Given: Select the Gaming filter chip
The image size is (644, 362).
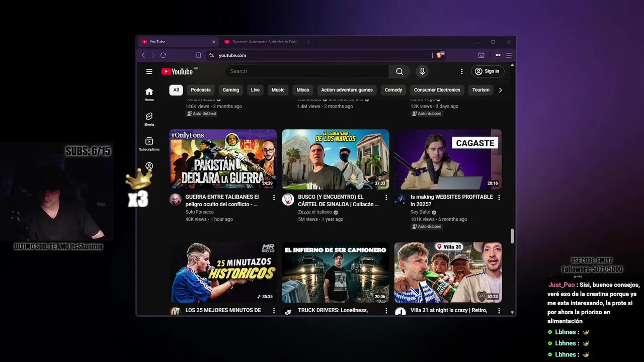Looking at the screenshot, I should click(230, 90).
